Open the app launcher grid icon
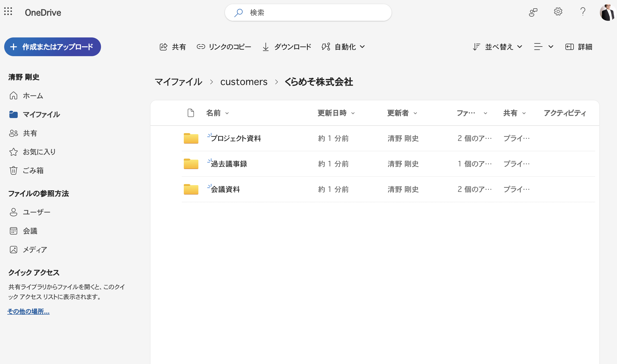 [x=8, y=11]
